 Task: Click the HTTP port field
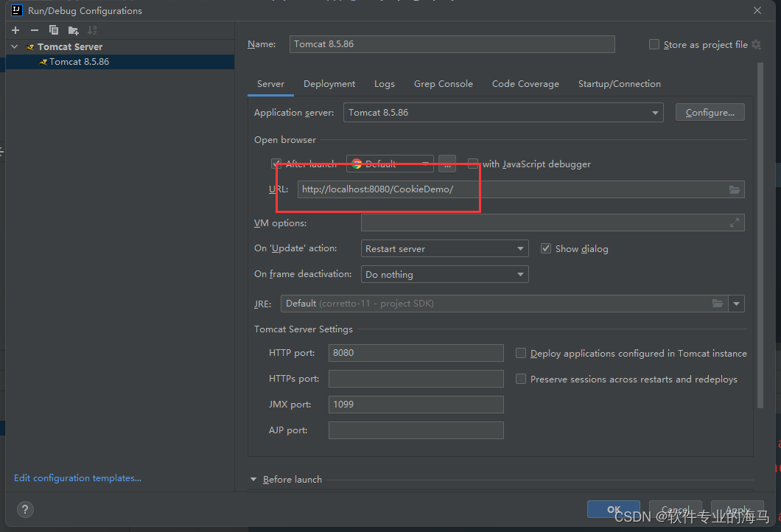[x=416, y=353]
